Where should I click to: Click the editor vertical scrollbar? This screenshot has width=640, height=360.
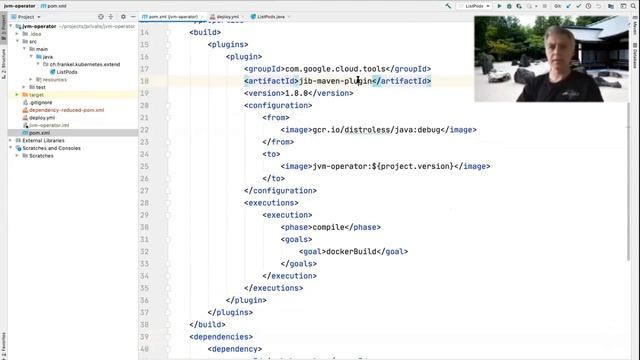pos(629,180)
